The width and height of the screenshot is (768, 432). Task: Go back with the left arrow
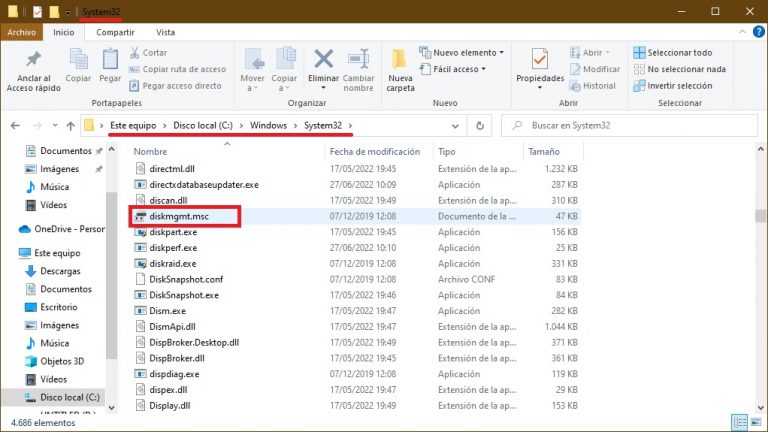(x=15, y=126)
